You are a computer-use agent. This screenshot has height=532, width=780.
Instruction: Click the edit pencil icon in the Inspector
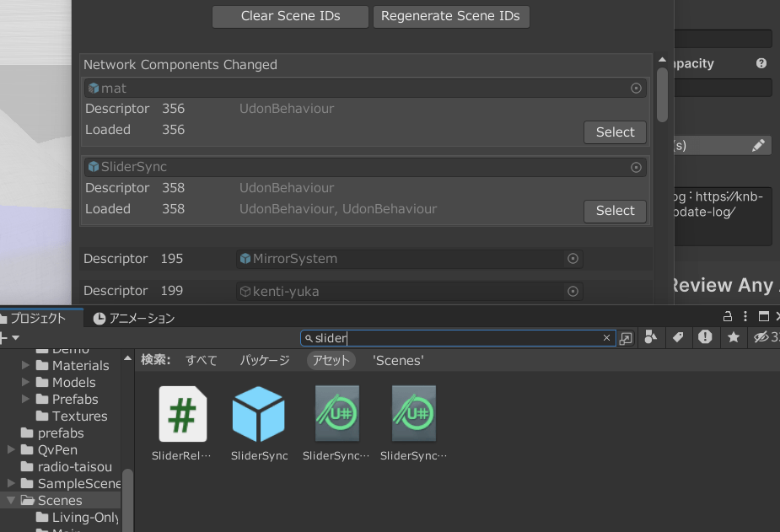coord(759,146)
